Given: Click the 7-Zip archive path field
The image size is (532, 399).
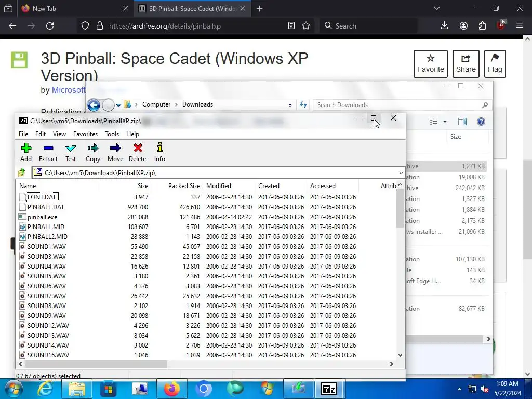Looking at the screenshot, I should coord(216,172).
